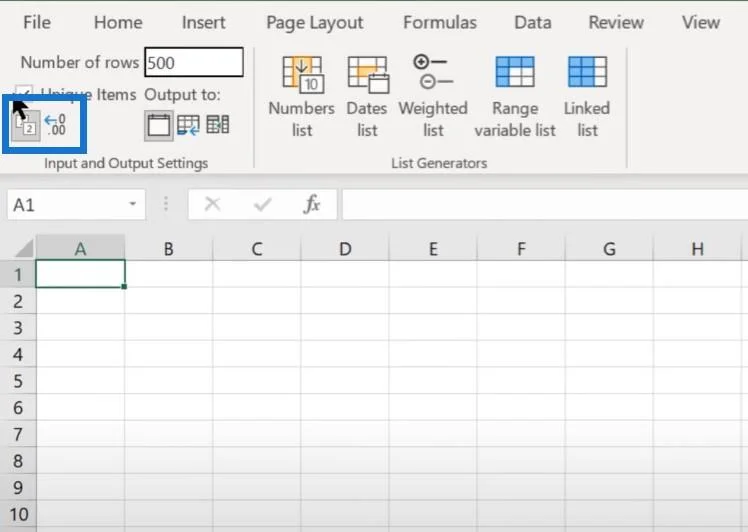Select column H header
This screenshot has width=748, height=532.
point(697,249)
